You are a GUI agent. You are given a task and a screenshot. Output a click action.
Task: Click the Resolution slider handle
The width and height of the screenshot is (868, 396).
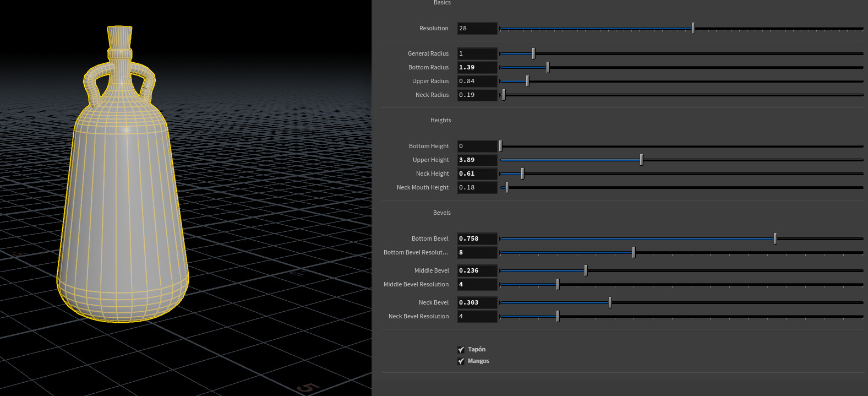coord(693,28)
